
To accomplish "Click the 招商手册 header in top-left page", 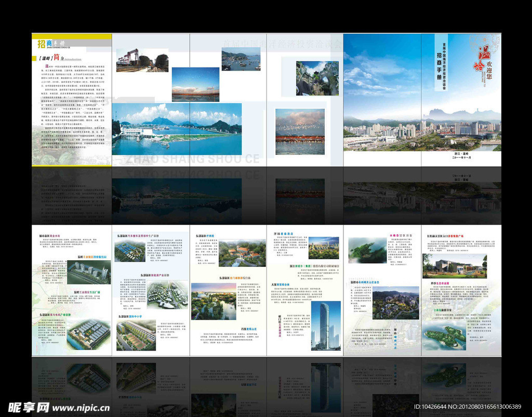I will coord(51,44).
